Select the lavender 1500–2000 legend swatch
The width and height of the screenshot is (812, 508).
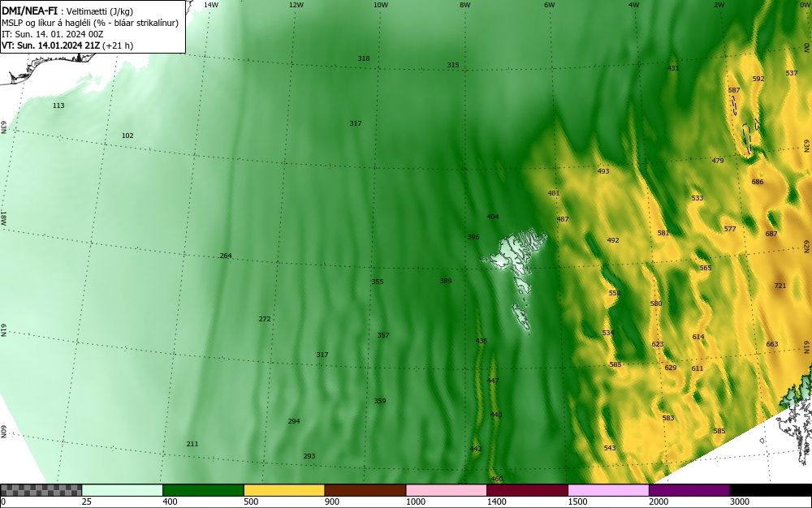(x=608, y=490)
